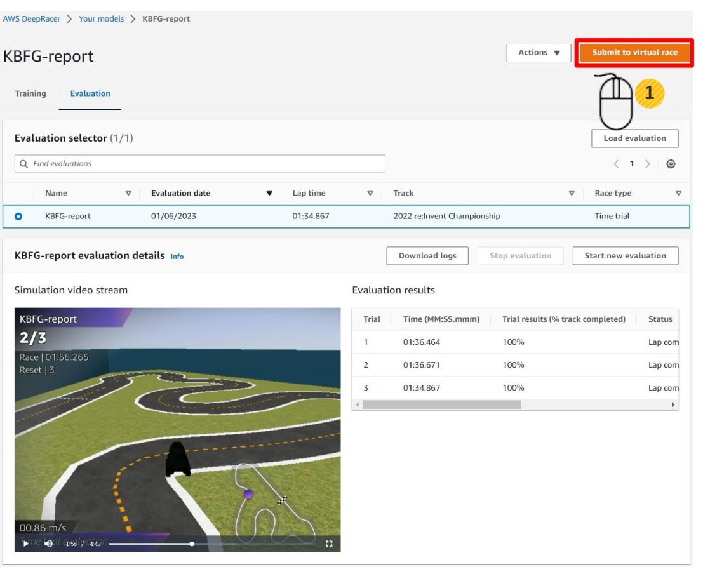Play the simulation video
The width and height of the screenshot is (703, 588).
(25, 544)
